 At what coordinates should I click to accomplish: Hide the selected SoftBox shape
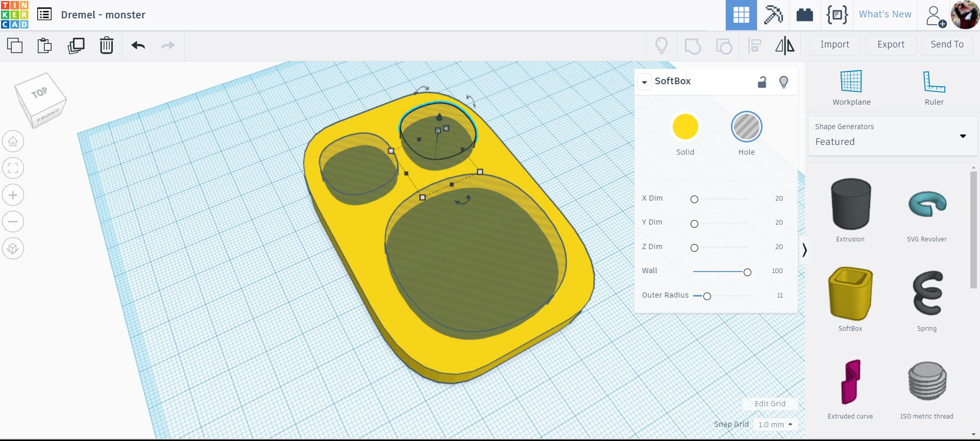(x=784, y=82)
